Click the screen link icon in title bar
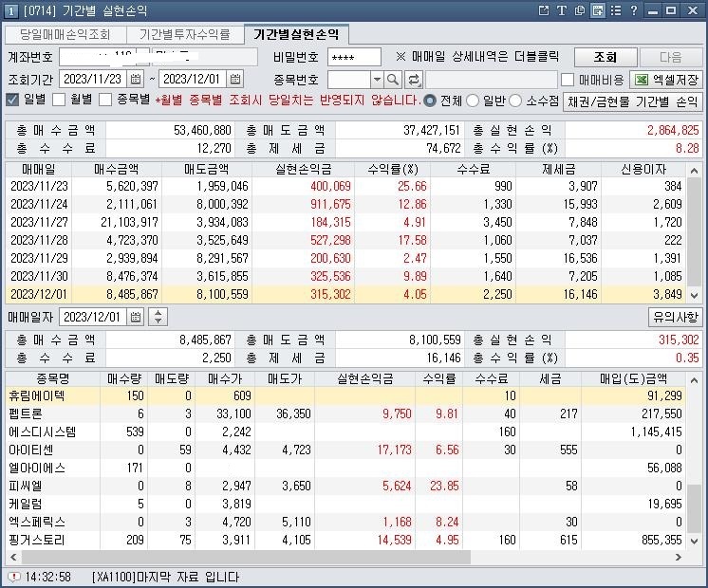Image resolution: width=708 pixels, height=588 pixels. tap(597, 10)
